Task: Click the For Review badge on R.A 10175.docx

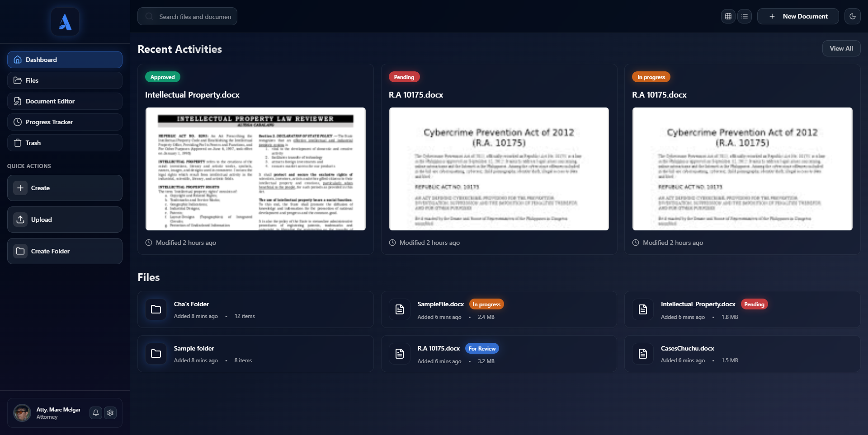Action: point(482,348)
